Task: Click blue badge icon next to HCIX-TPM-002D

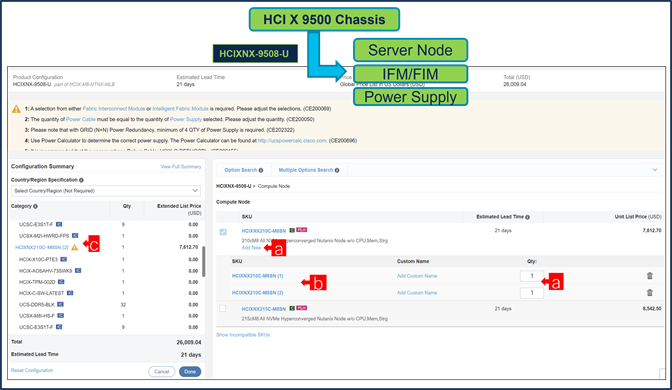Action: [61, 282]
